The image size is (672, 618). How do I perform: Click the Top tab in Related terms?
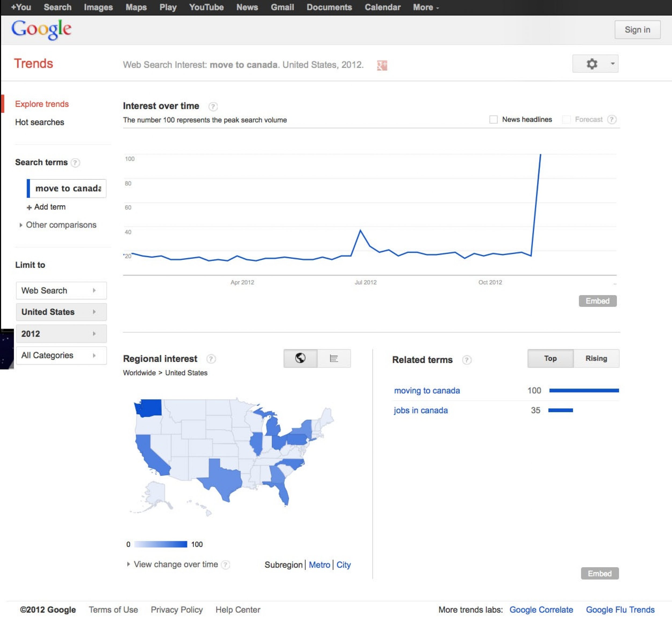550,358
